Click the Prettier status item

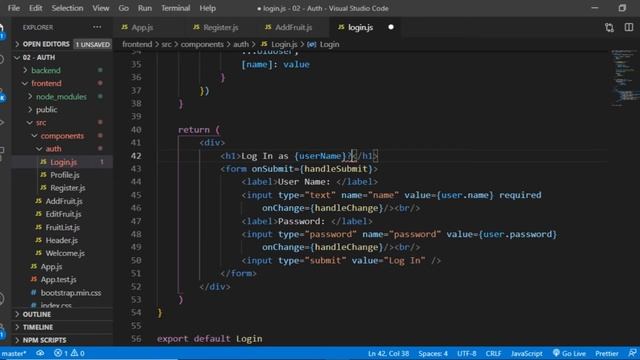pos(606,353)
